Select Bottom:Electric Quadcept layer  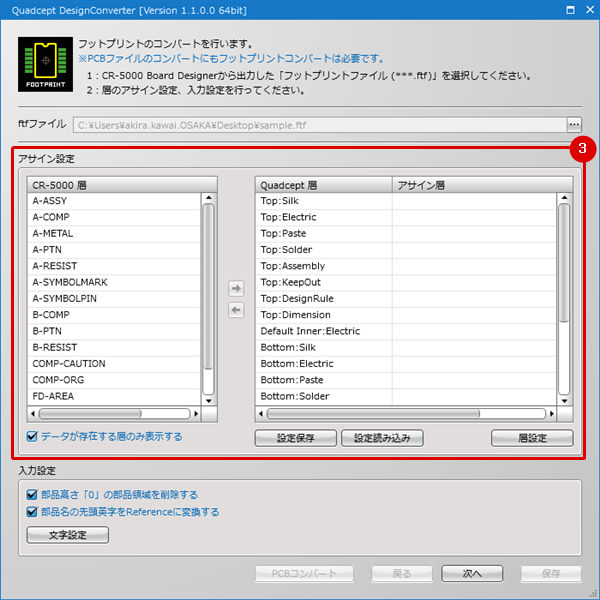(x=406, y=364)
